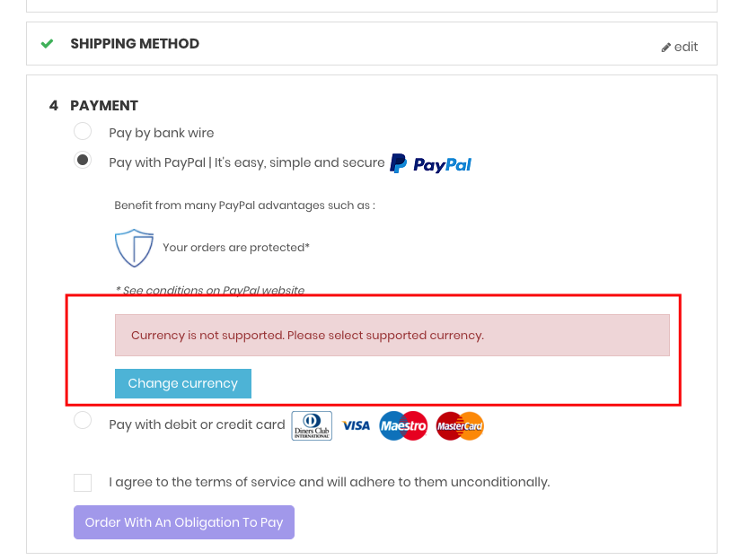Image resolution: width=740 pixels, height=560 pixels.
Task: Click the Payment section heading
Action: tap(104, 105)
